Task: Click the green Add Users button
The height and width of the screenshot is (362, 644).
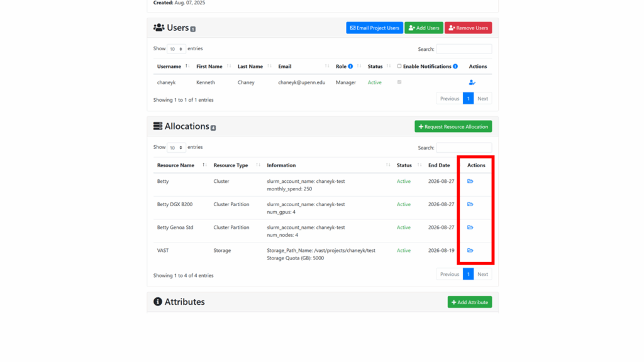Action: 424,28
